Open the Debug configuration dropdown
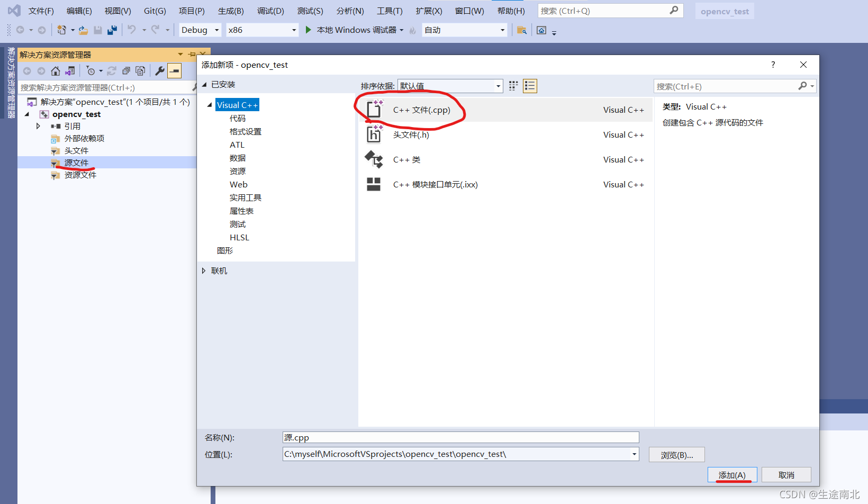Image resolution: width=868 pixels, height=504 pixels. pos(201,30)
